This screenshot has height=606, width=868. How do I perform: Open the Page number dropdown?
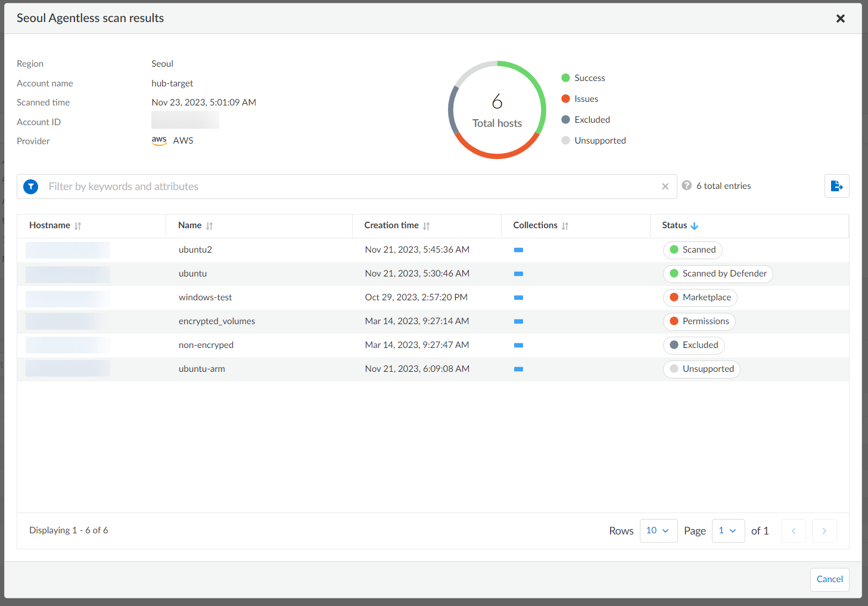(728, 531)
